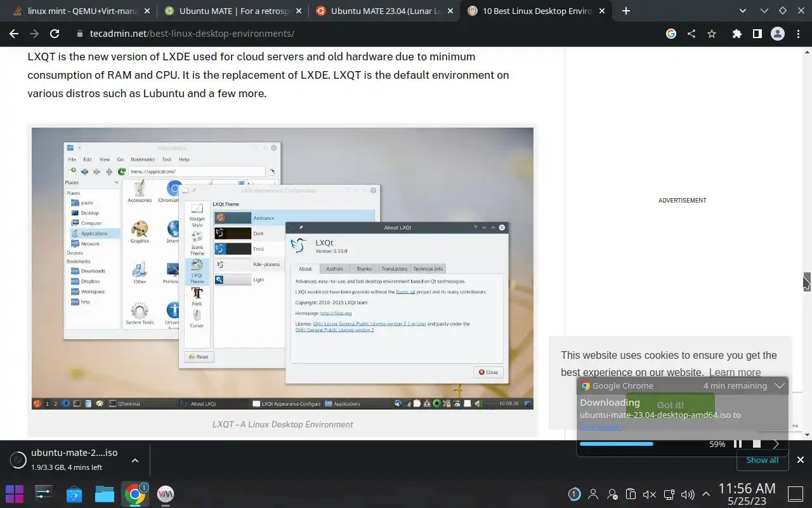Click the padlock site info icon

tap(79, 34)
